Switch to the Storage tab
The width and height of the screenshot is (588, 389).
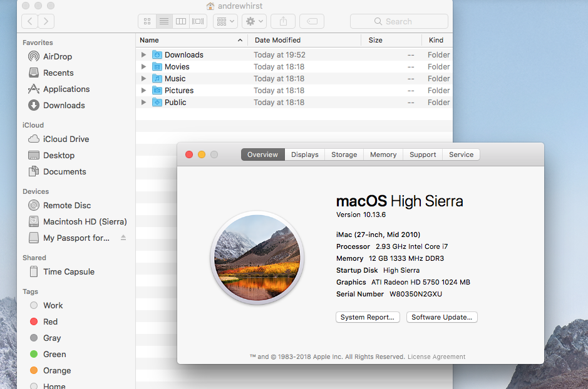[344, 154]
